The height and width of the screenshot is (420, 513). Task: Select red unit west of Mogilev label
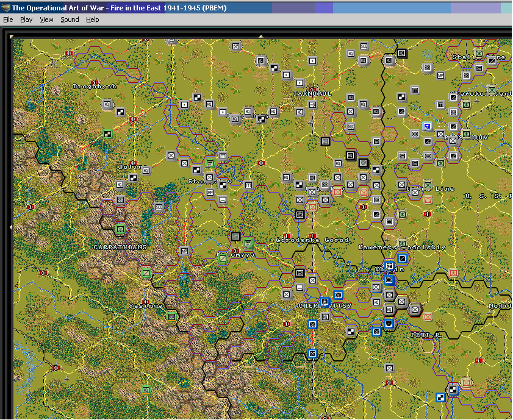click(453, 272)
